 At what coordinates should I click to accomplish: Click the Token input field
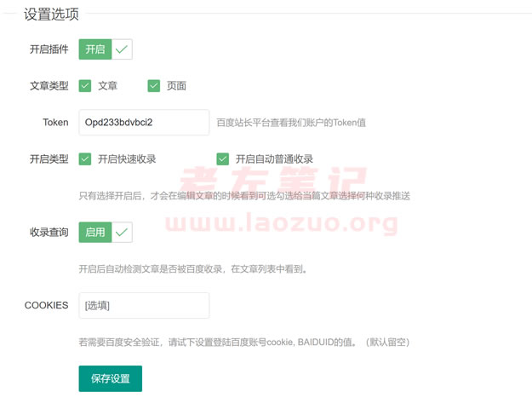point(143,122)
